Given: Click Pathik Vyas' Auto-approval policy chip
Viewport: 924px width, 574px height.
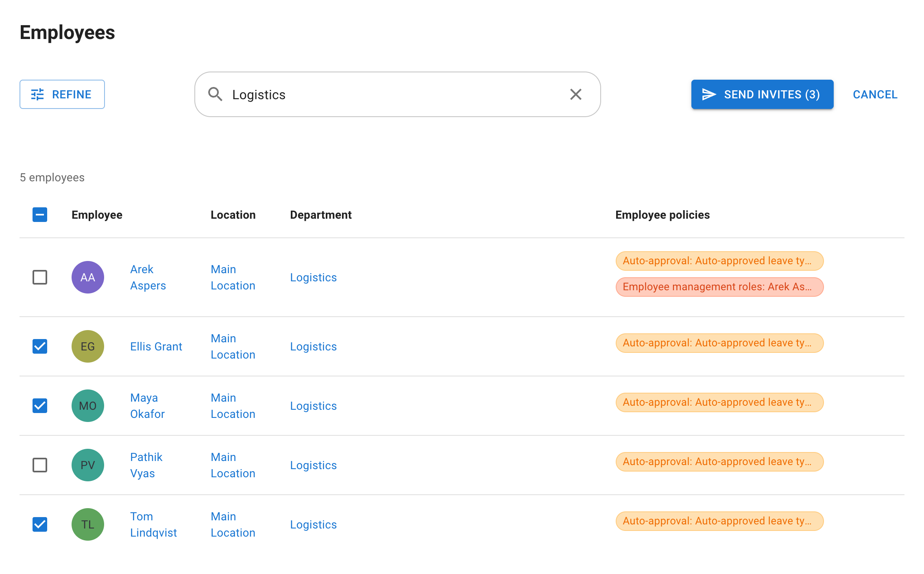Looking at the screenshot, I should tap(719, 462).
